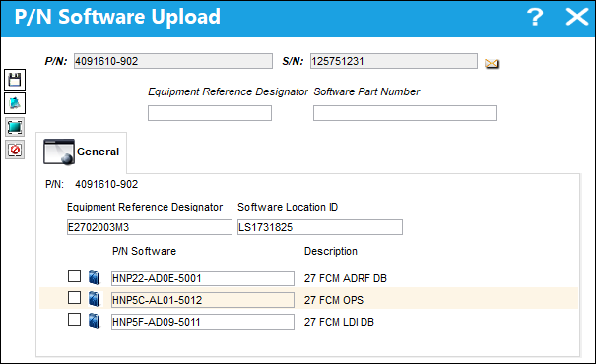
Task: Click the blue upload icon below Save
Action: (x=15, y=103)
